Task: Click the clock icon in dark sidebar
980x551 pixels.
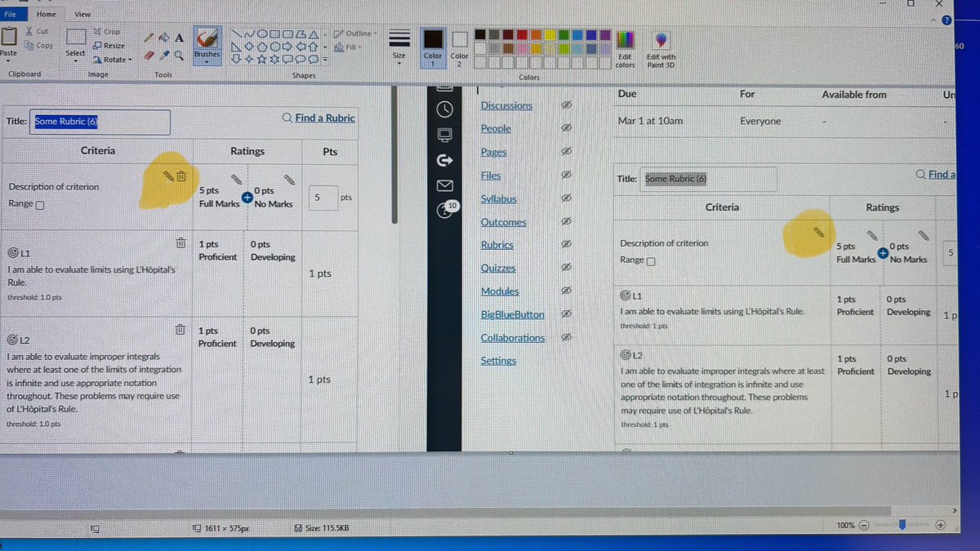Action: click(x=445, y=109)
